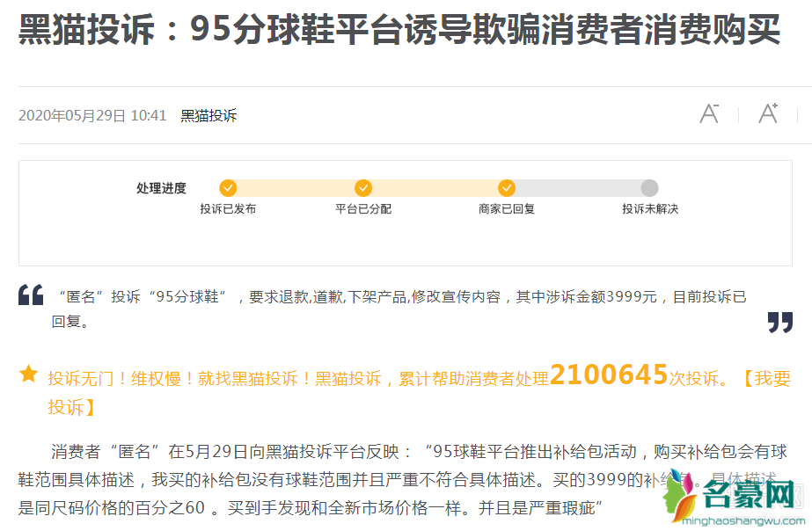
Task: Click the A+ increase font size icon
Action: [x=768, y=114]
